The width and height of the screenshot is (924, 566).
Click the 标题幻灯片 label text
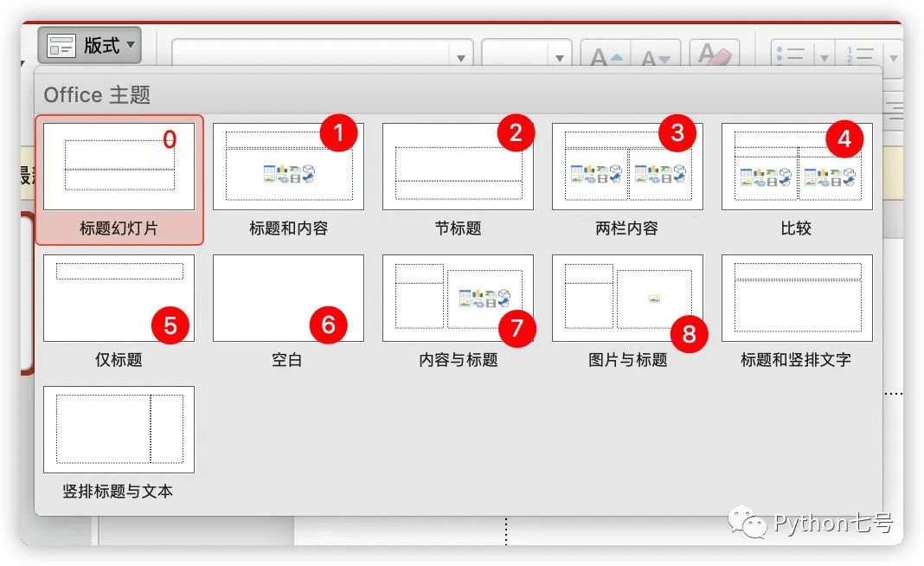coord(119,228)
